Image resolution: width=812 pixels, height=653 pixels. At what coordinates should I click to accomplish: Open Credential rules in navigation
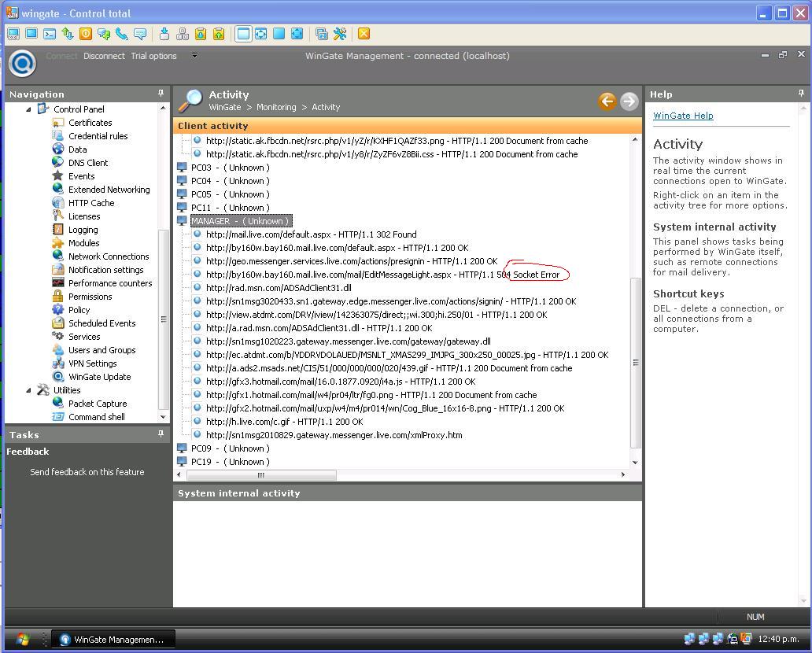(98, 136)
